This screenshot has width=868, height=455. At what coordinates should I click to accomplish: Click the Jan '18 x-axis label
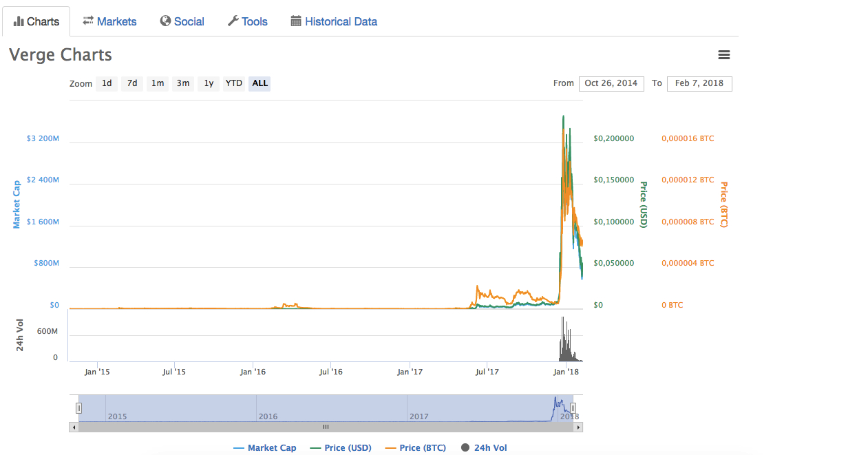(567, 372)
